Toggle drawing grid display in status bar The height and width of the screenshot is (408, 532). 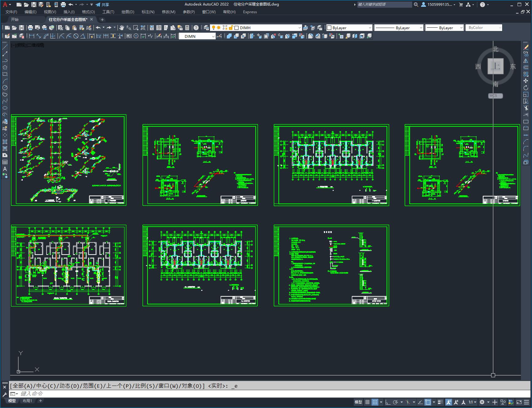coord(367,402)
